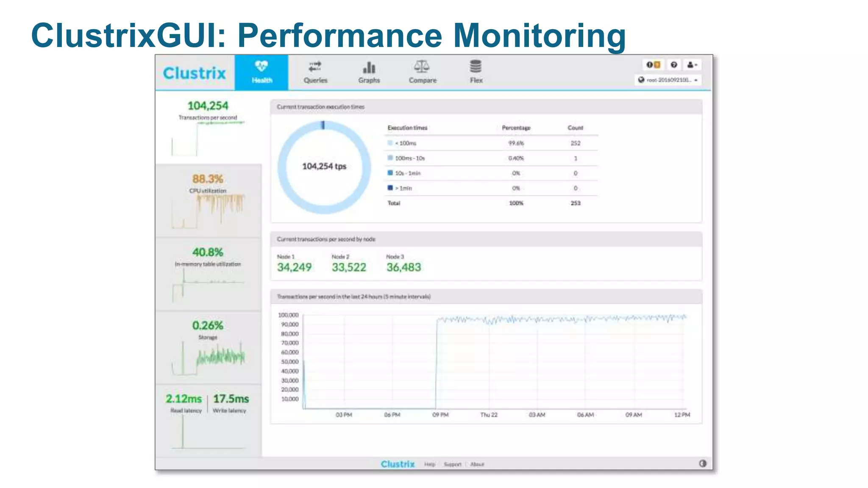Open the Health tab

(x=262, y=72)
